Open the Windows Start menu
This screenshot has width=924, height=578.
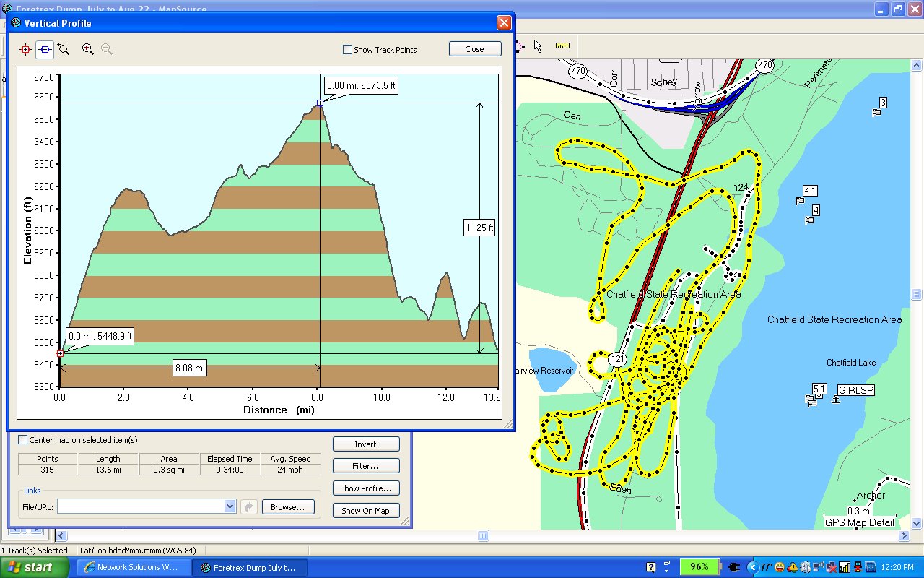coord(35,567)
